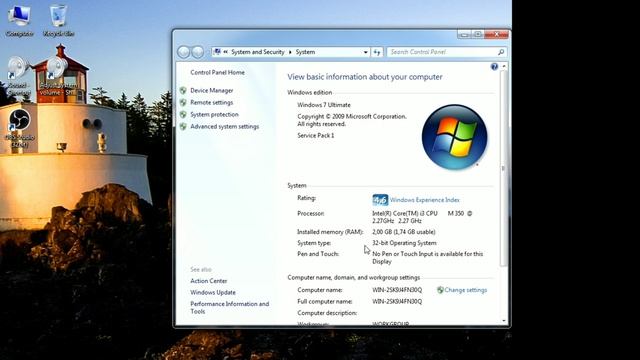Viewport: 640px width, 360px height.
Task: Open Advanced system settings link
Action: pos(224,127)
